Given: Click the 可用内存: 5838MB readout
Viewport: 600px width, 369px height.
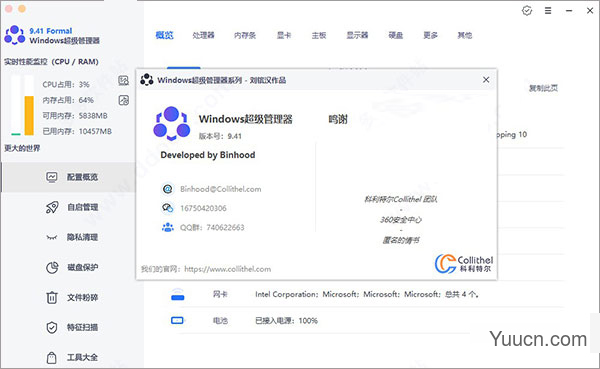Looking at the screenshot, I should [75, 116].
